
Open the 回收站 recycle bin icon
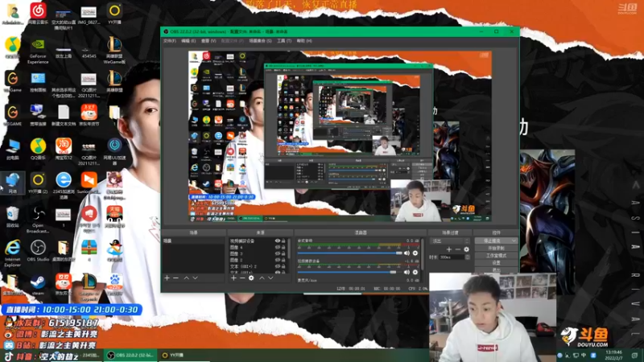click(12, 217)
